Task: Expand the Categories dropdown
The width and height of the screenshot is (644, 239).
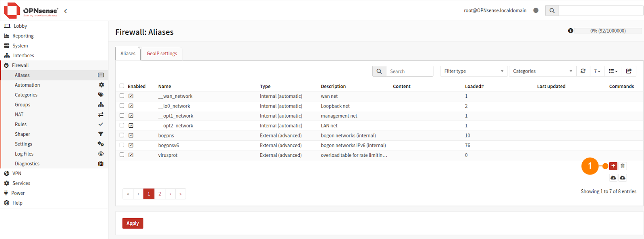Action: (x=542, y=71)
